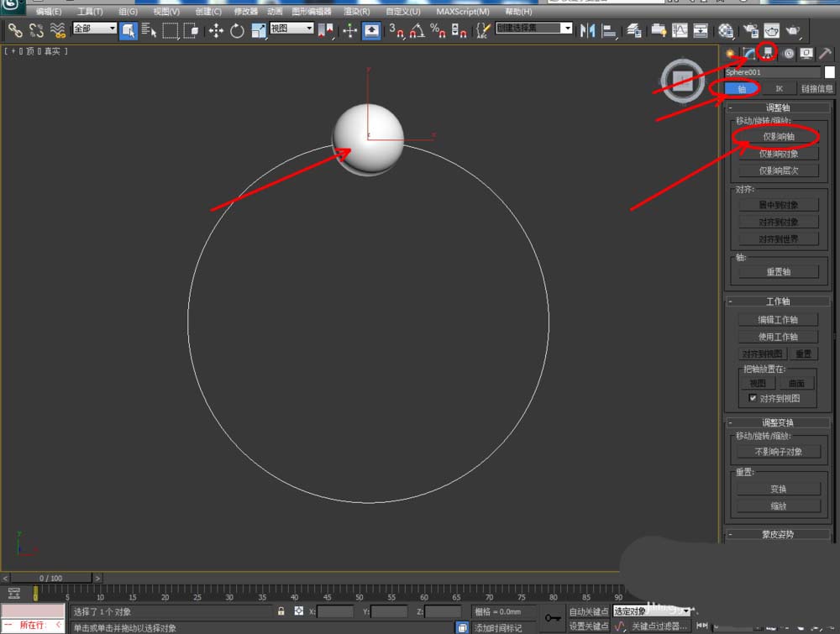Image resolution: width=840 pixels, height=634 pixels.
Task: Open the 全部 selection filter dropdown
Action: pos(94,29)
